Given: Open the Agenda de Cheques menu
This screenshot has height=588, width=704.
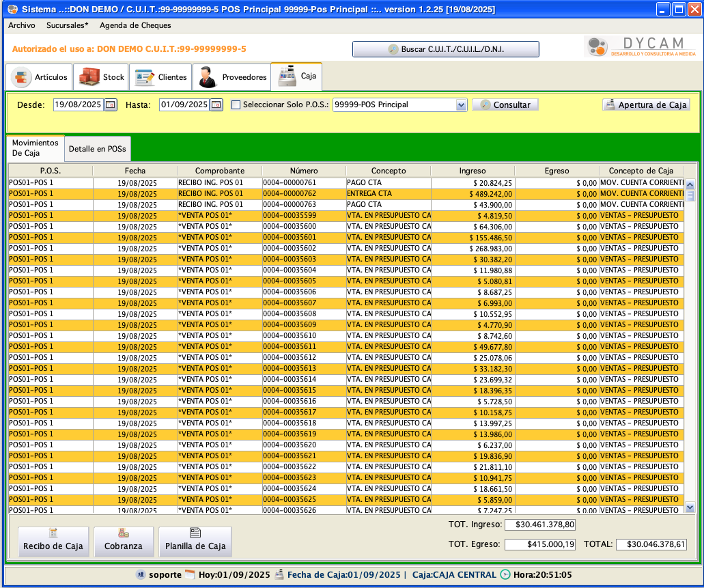Looking at the screenshot, I should 135,25.
